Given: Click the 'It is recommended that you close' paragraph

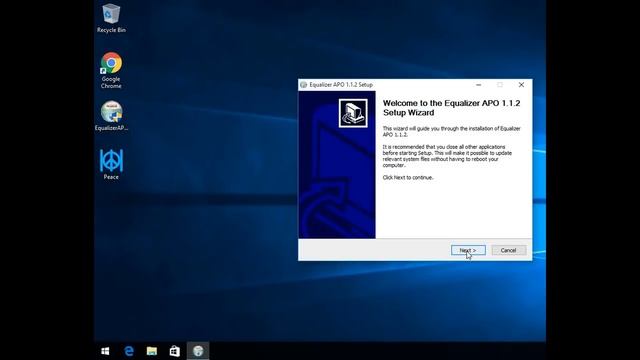Looking at the screenshot, I should click(x=447, y=156).
